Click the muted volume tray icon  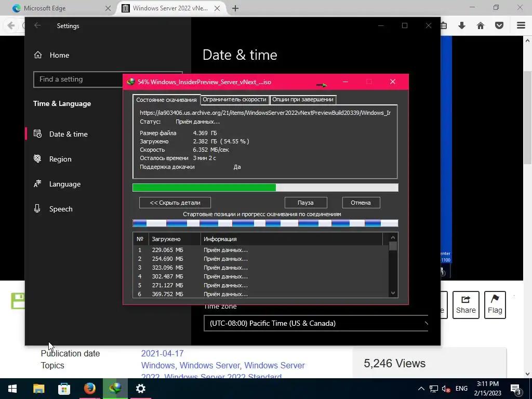click(x=446, y=389)
